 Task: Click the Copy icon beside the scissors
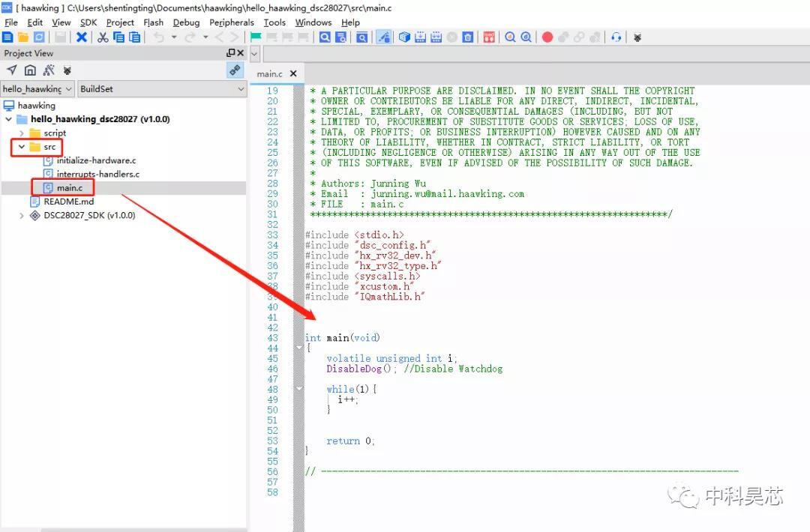pyautogui.click(x=118, y=37)
